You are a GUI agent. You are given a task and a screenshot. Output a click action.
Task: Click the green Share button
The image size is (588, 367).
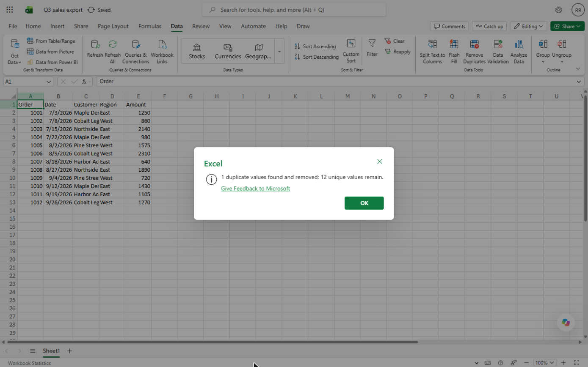tap(567, 26)
